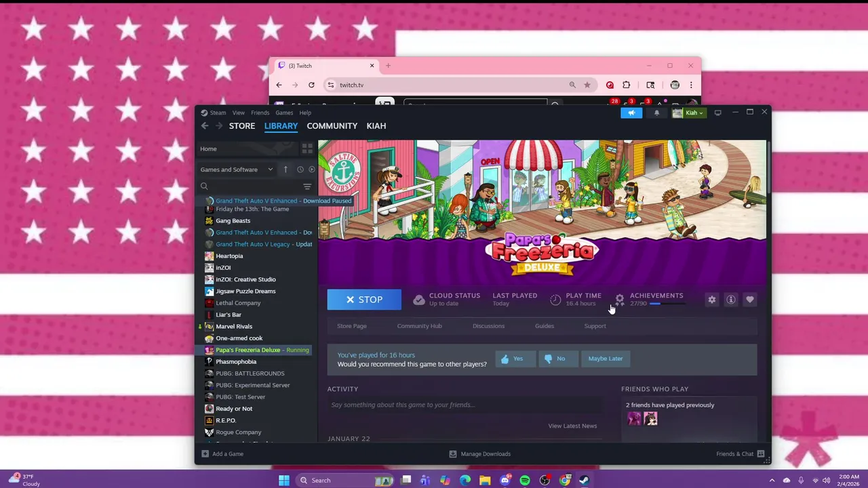Open the Games menu
This screenshot has width=868, height=488.
coord(284,113)
